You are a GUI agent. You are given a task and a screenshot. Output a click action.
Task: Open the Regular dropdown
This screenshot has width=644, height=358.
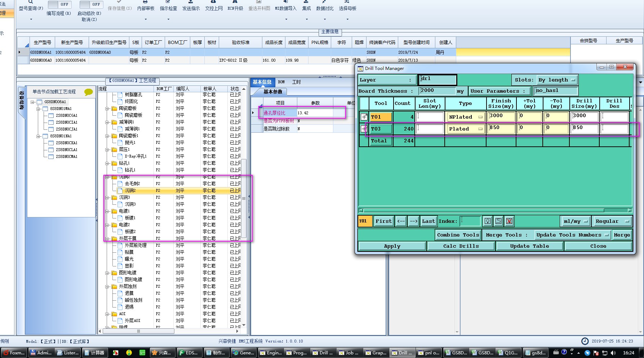click(x=612, y=221)
